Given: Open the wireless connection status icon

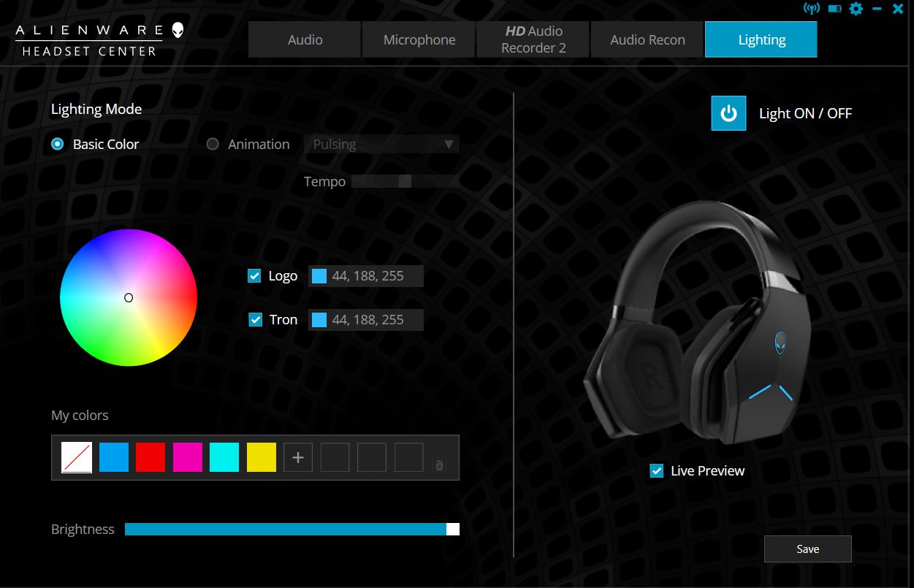Looking at the screenshot, I should tap(812, 9).
